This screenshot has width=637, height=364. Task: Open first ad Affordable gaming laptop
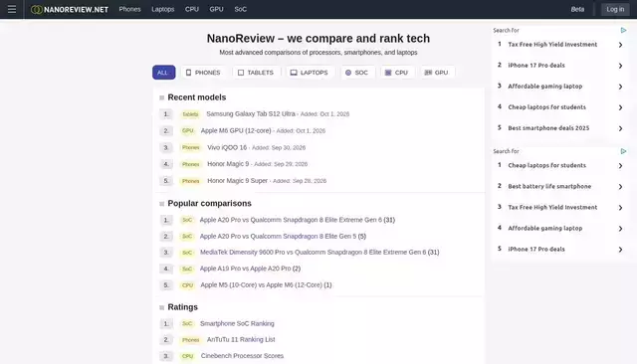point(544,87)
